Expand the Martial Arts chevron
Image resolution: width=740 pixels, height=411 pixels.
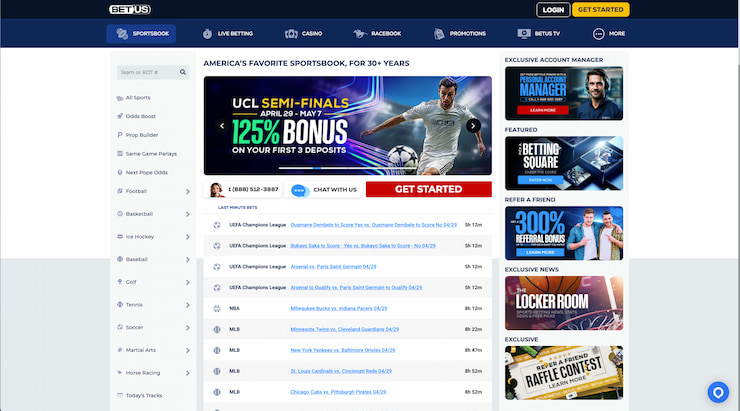click(x=187, y=350)
